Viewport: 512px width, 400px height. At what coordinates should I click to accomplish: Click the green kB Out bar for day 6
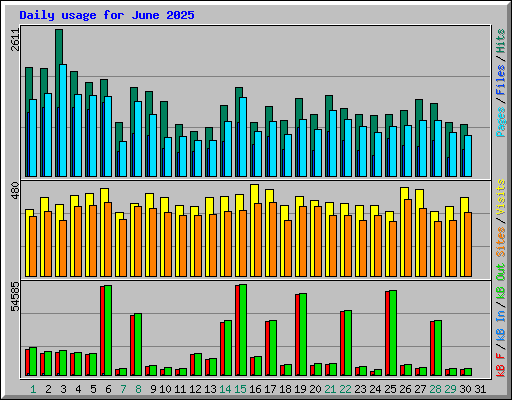[x=108, y=330]
